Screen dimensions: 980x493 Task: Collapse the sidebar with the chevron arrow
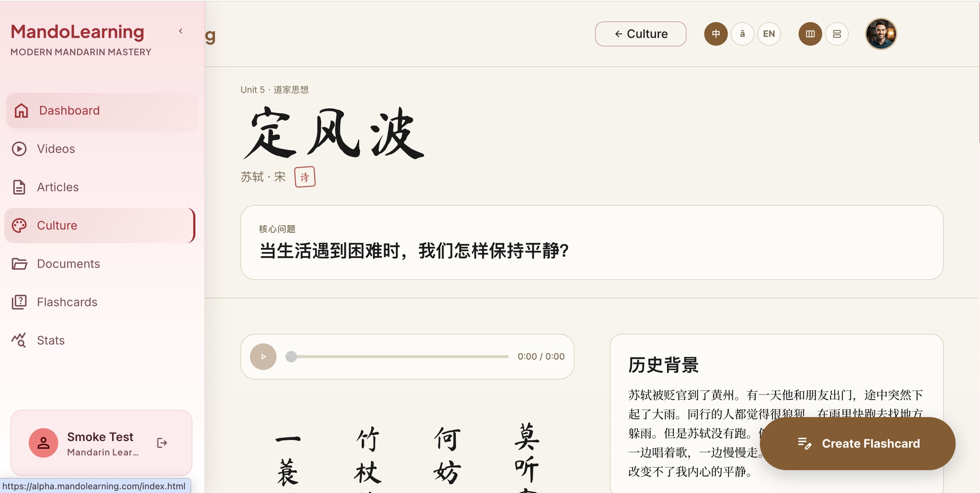[x=181, y=31]
